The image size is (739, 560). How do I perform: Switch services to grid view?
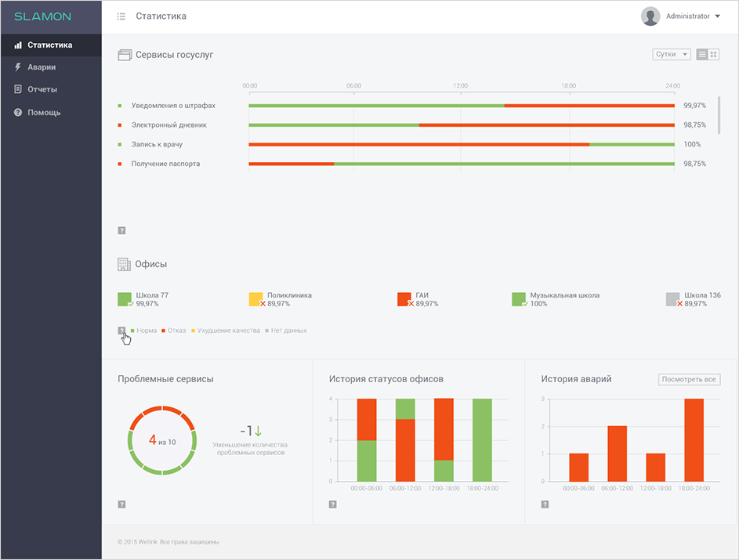(x=714, y=55)
